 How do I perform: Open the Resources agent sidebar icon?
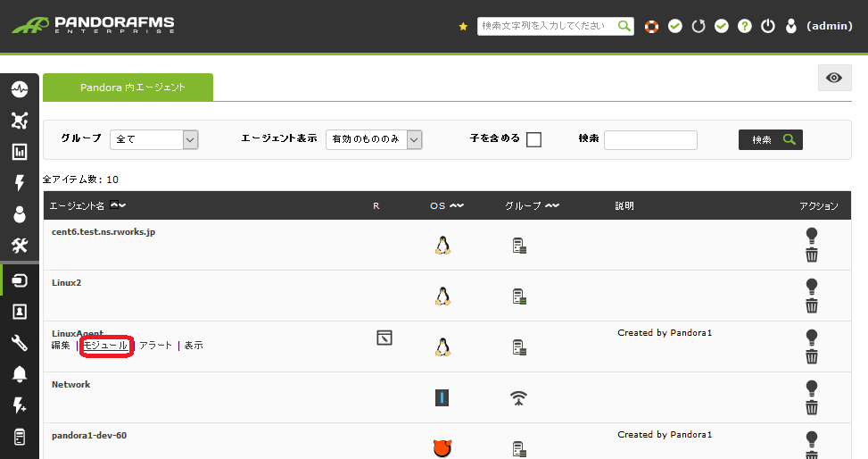(20, 280)
